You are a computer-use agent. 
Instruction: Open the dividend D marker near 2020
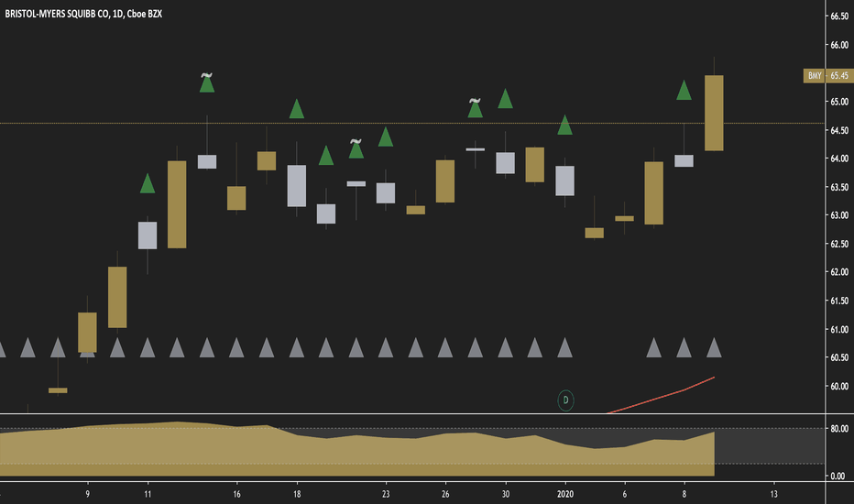565,400
